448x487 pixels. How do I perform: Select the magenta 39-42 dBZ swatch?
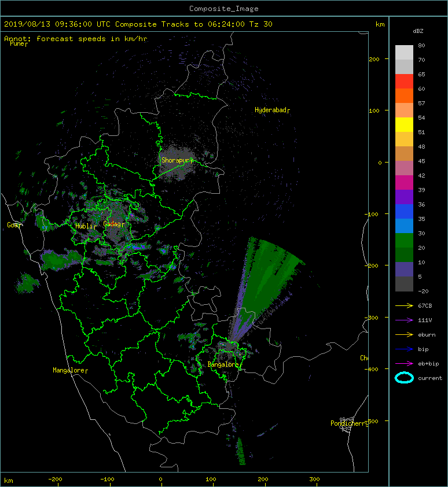point(404,182)
